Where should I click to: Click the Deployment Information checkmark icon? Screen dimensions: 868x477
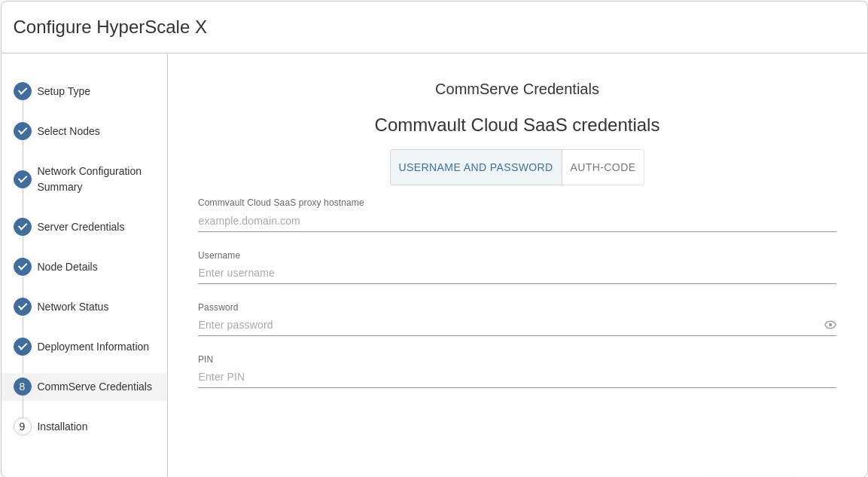pyautogui.click(x=23, y=347)
